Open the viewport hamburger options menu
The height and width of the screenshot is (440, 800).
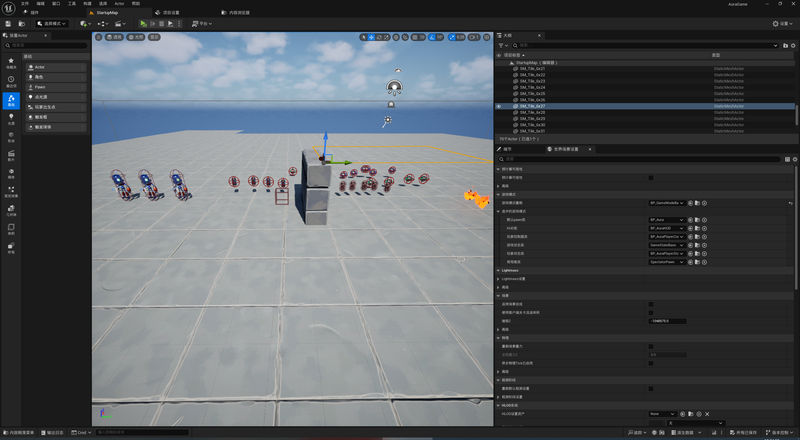point(98,36)
